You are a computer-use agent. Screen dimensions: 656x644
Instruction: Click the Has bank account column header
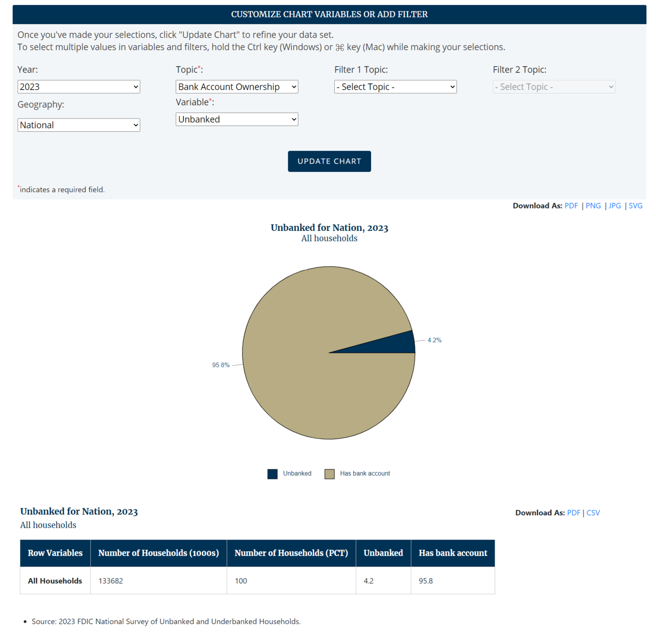452,553
